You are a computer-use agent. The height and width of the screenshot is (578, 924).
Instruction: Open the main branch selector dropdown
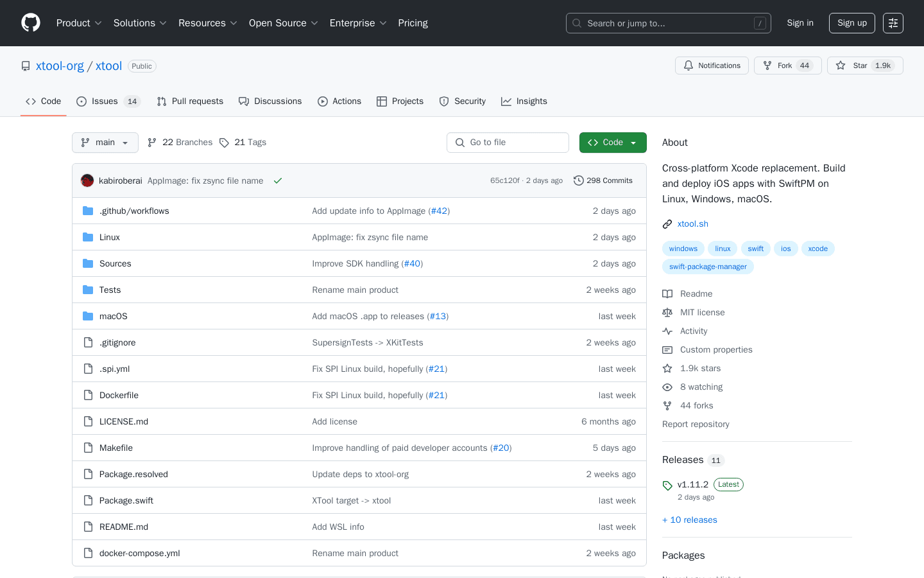tap(105, 142)
